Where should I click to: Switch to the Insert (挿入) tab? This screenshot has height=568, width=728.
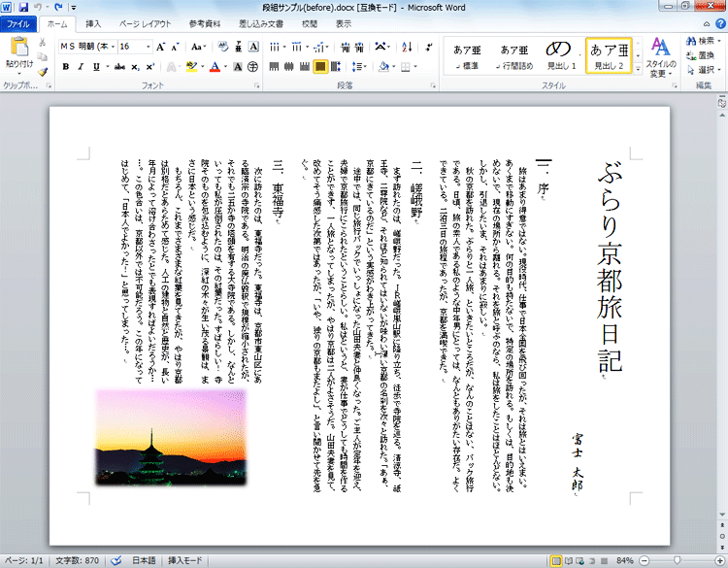click(93, 24)
